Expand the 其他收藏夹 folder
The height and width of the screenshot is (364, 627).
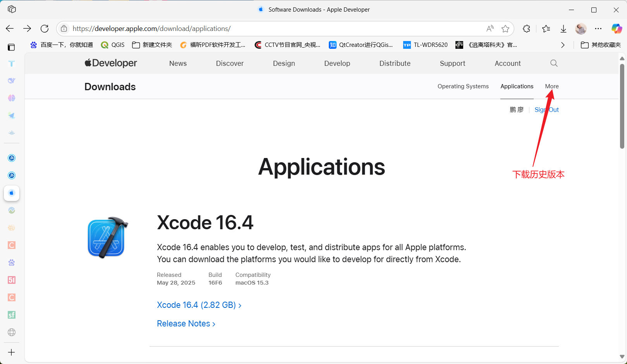point(601,45)
